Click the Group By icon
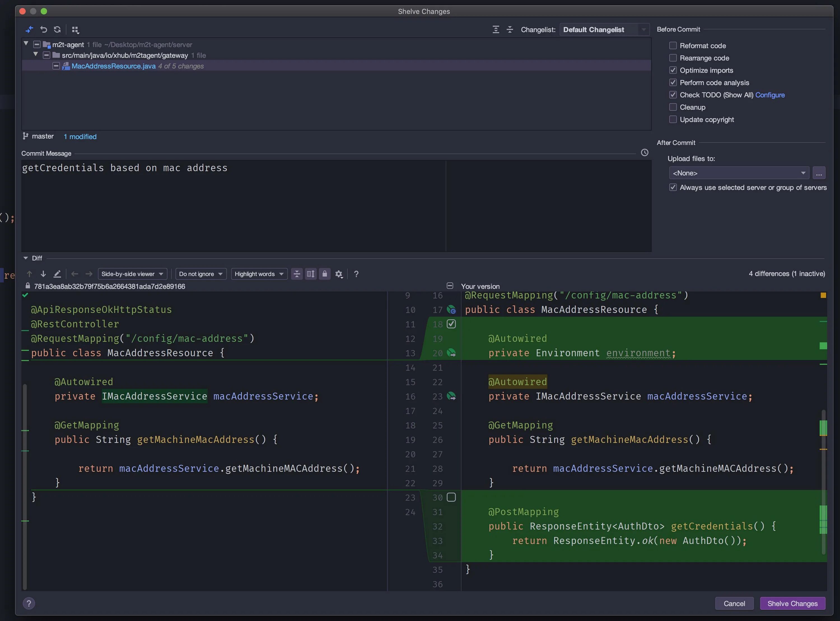 click(75, 30)
